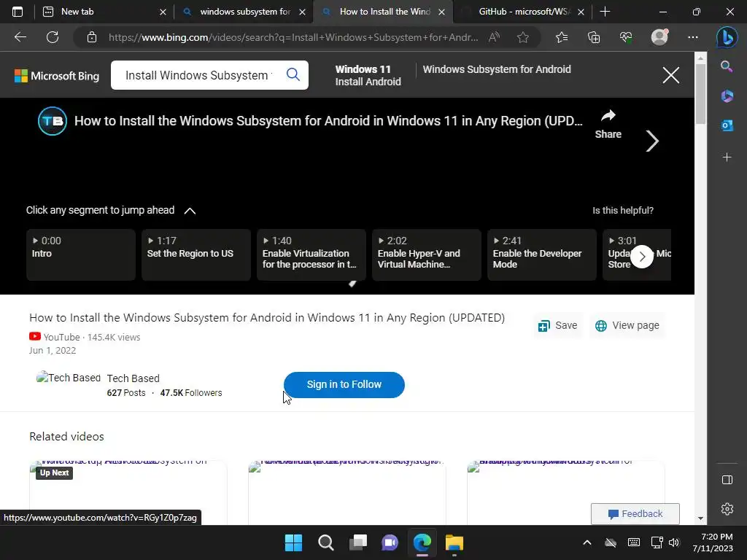The height and width of the screenshot is (560, 747).
Task: Open Bing chat sidebar icon
Action: pos(727,38)
